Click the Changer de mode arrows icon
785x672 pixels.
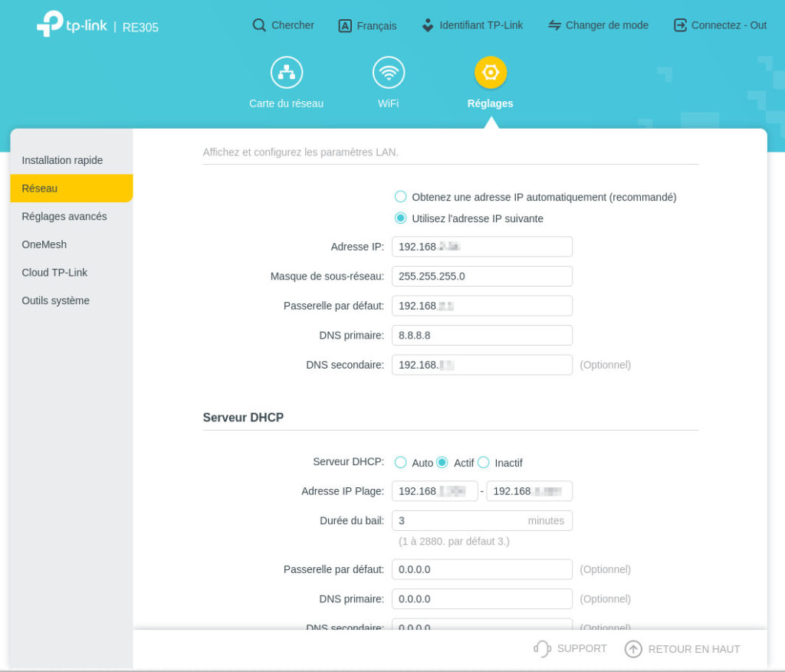pyautogui.click(x=554, y=25)
